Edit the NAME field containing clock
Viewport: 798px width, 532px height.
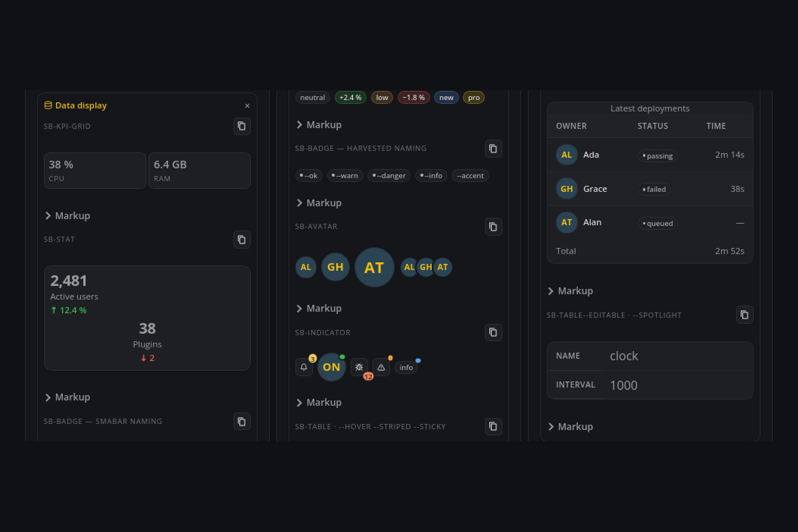(x=678, y=356)
